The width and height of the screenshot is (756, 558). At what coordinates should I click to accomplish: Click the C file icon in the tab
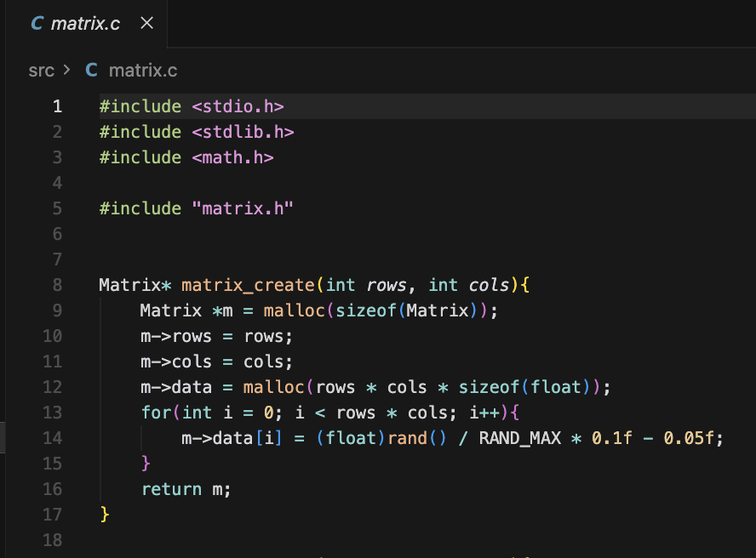[37, 23]
